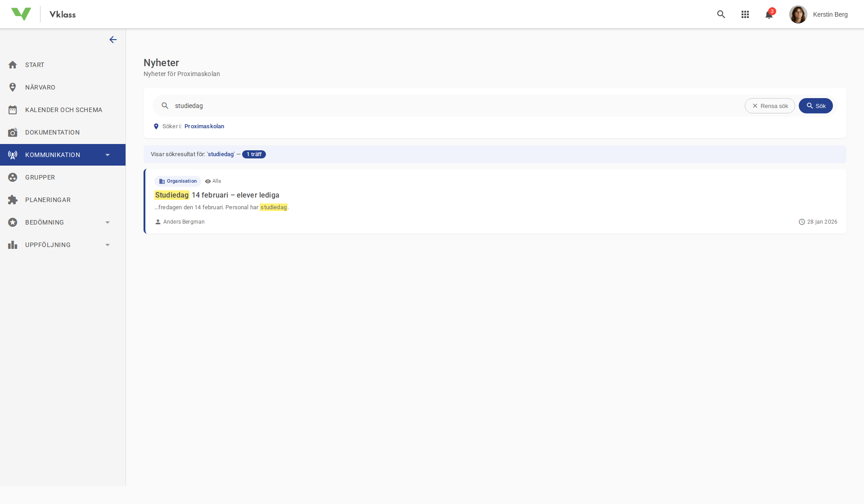Collapse the sidebar using the back arrow
Viewport: 864px width, 504px height.
click(x=113, y=40)
